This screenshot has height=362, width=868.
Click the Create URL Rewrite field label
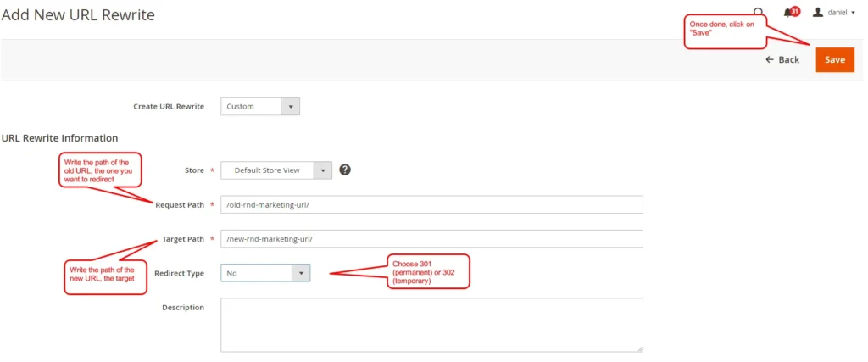[x=169, y=106]
